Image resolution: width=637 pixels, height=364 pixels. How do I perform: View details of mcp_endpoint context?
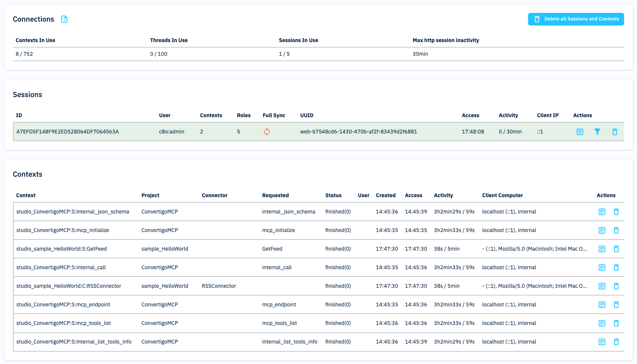click(x=602, y=305)
